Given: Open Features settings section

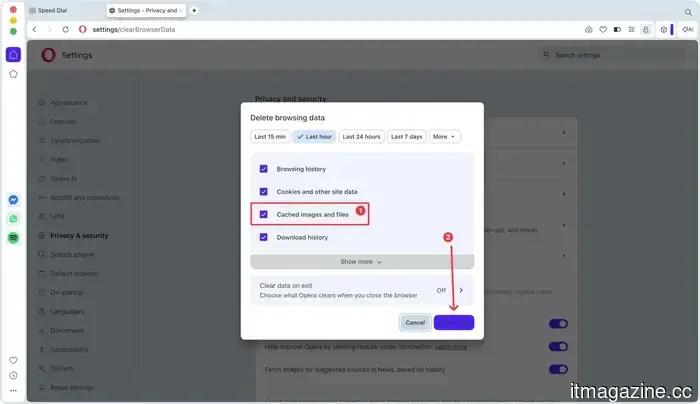Looking at the screenshot, I should [x=63, y=121].
